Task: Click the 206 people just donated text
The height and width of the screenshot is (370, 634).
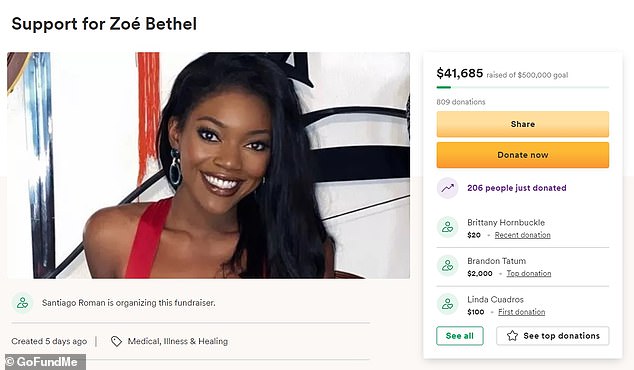Action: point(517,188)
